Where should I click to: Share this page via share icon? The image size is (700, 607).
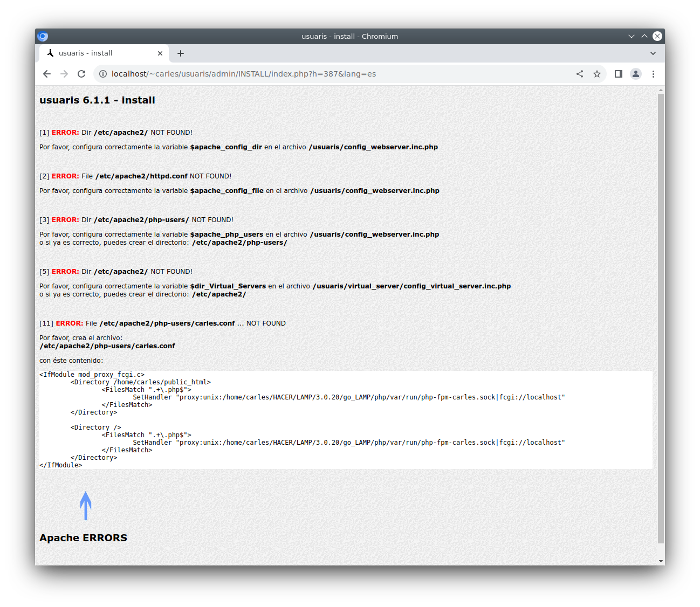(580, 74)
